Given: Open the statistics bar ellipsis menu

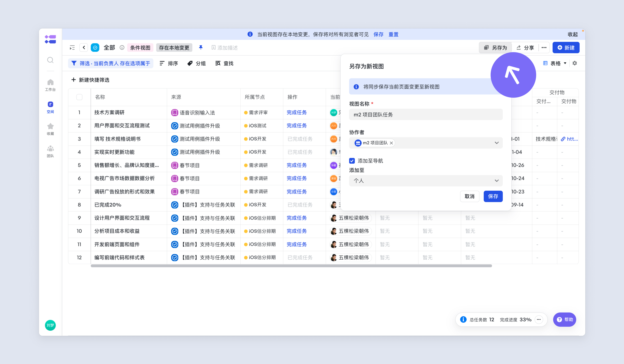Looking at the screenshot, I should pos(539,319).
